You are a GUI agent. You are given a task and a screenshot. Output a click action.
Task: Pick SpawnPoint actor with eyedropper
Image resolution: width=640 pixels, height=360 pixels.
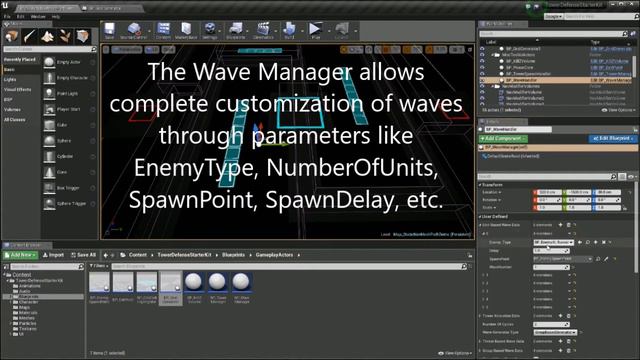[607, 259]
